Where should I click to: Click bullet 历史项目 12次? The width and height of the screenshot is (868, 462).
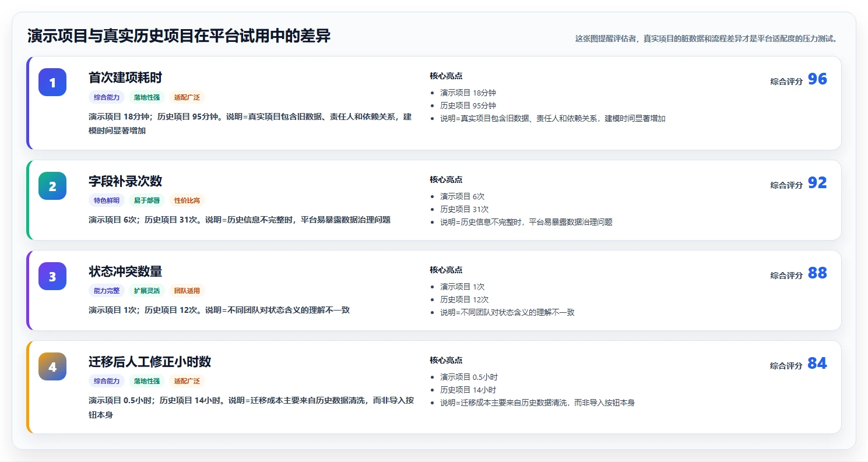pyautogui.click(x=465, y=299)
